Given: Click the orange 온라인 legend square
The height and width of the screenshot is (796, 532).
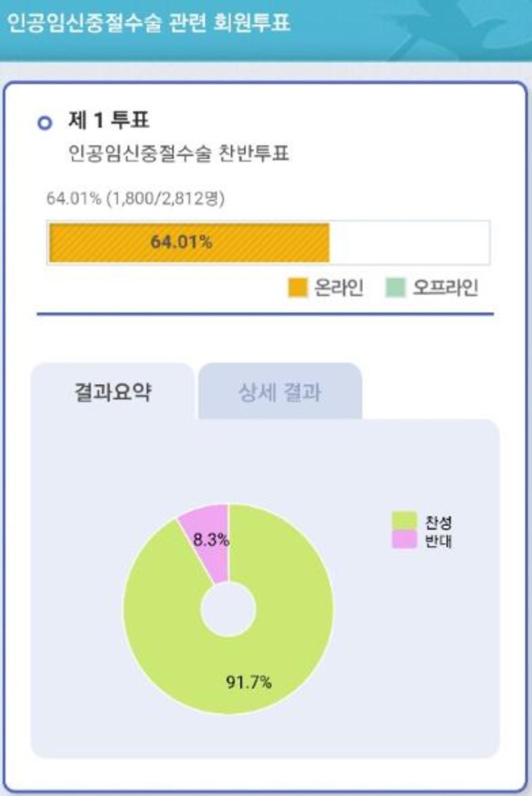Looking at the screenshot, I should coord(297,288).
